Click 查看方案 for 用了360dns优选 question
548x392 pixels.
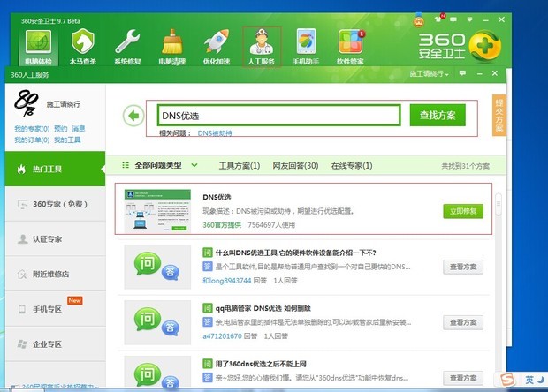(x=463, y=378)
